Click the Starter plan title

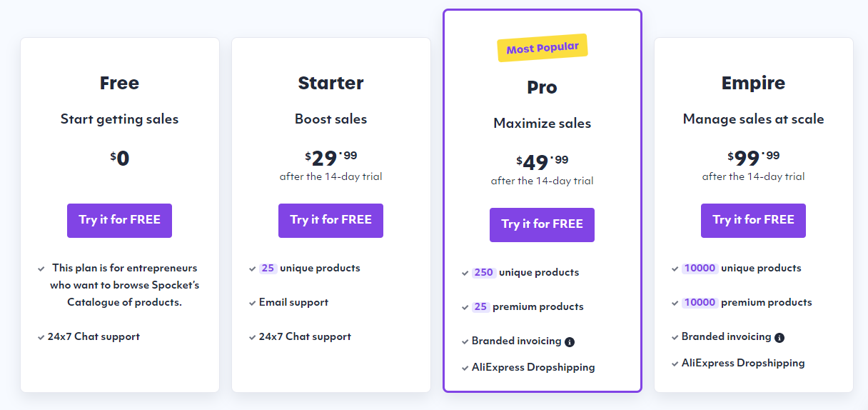click(330, 83)
